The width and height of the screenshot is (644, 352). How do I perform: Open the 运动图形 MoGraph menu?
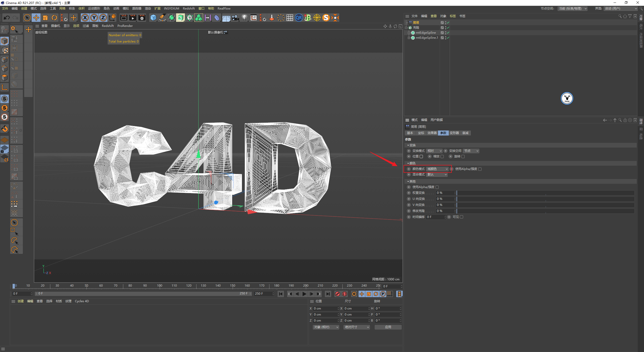point(94,9)
